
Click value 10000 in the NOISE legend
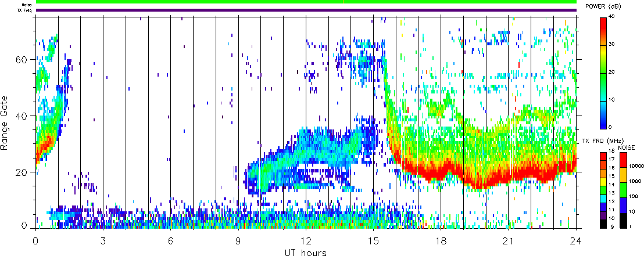click(x=636, y=166)
